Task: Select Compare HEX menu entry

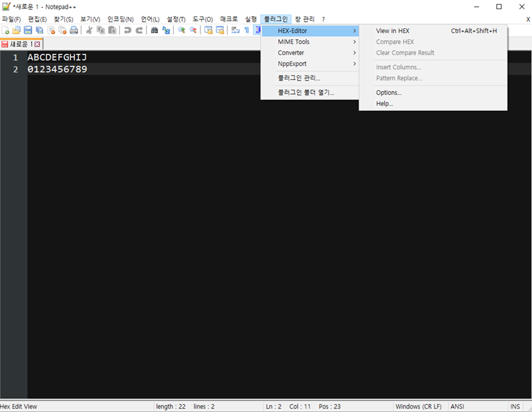Action: click(433, 42)
